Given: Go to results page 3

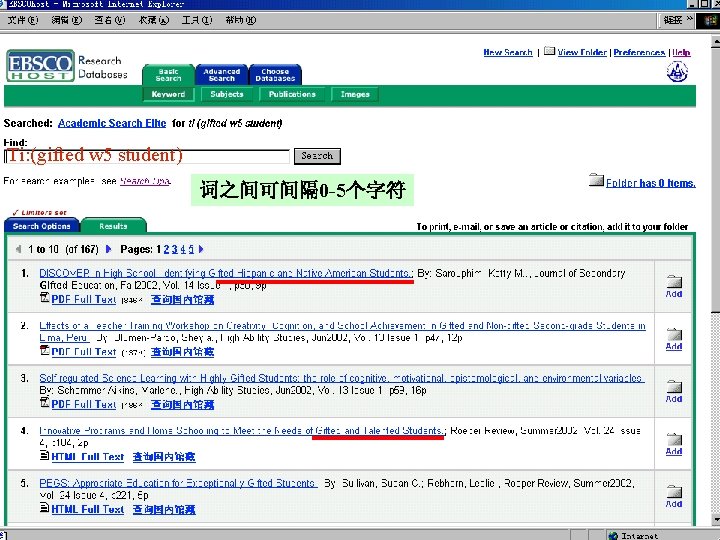Looking at the screenshot, I should click(174, 249).
